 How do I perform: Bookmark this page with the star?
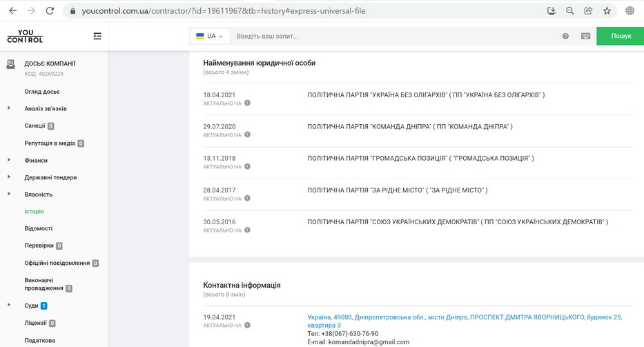[607, 11]
